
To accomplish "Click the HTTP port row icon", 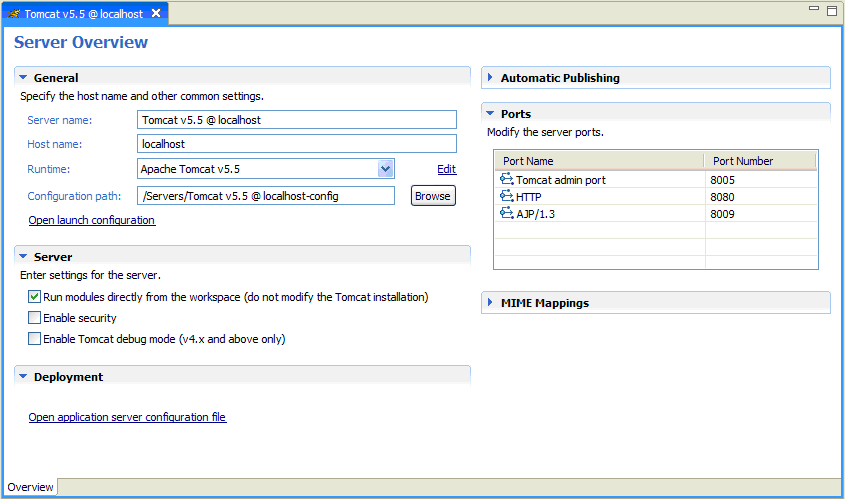I will coord(507,196).
